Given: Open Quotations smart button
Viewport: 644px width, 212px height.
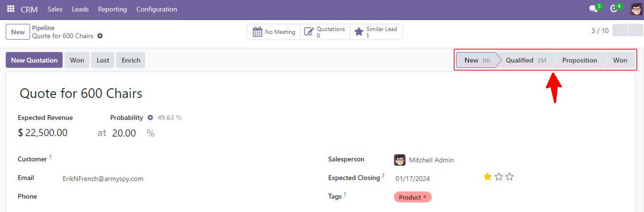Looking at the screenshot, I should click(x=325, y=32).
